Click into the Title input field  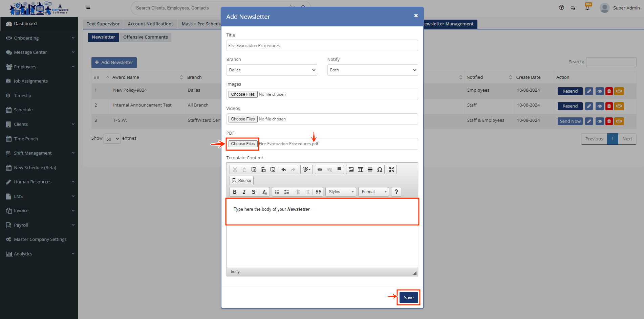[322, 46]
